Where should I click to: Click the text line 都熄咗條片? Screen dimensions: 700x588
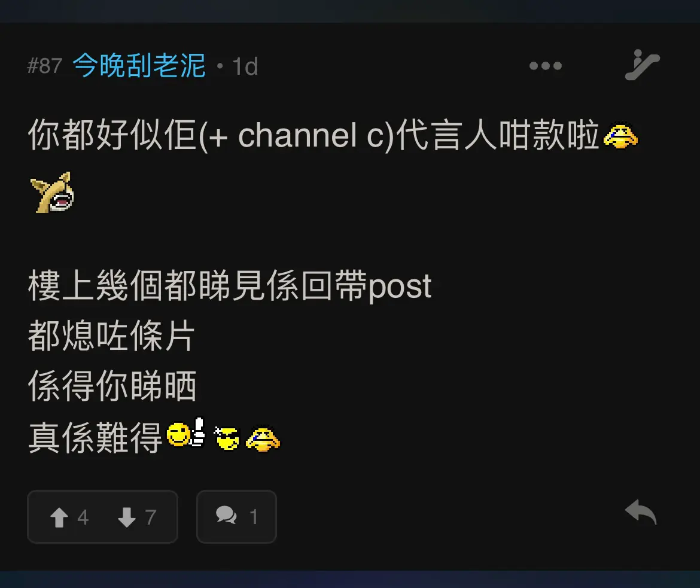click(x=111, y=336)
